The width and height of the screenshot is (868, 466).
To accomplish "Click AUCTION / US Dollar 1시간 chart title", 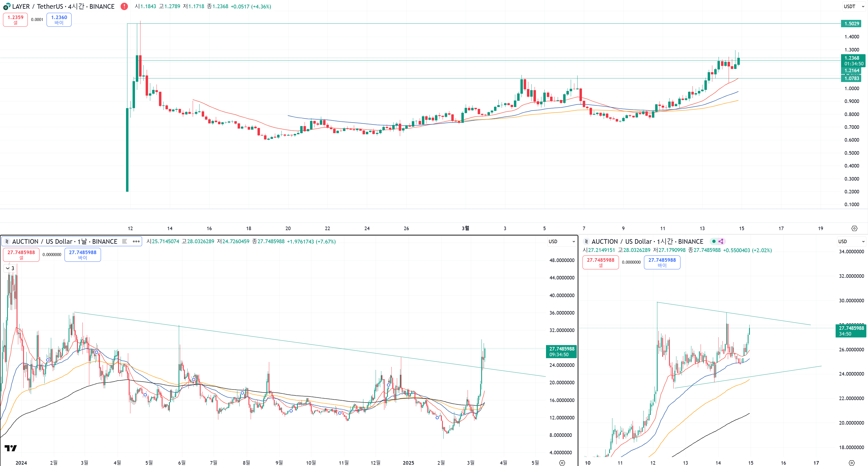I will coord(647,241).
